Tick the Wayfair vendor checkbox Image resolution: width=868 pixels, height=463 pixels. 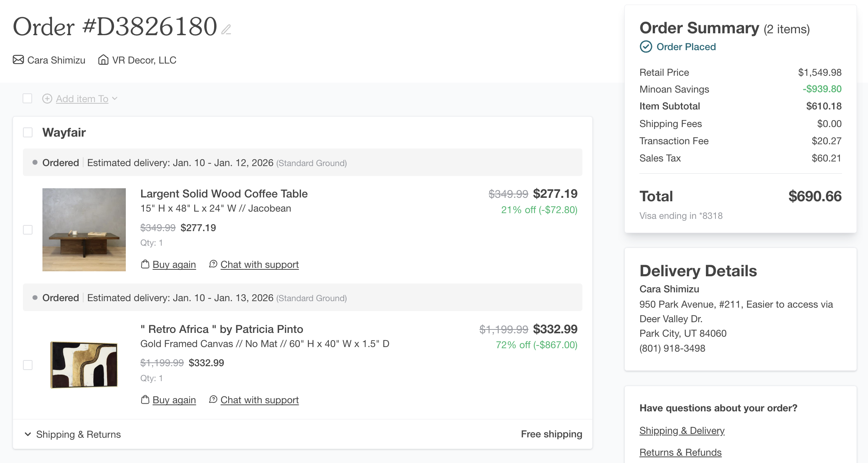tap(28, 132)
